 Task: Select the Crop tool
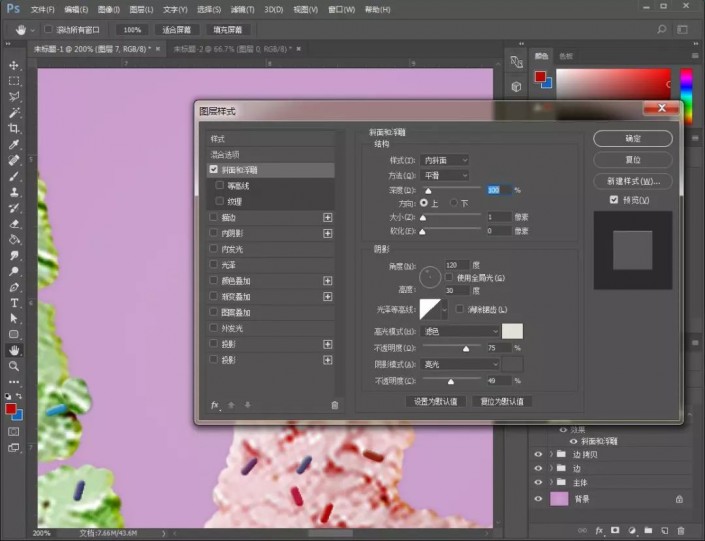pos(14,129)
